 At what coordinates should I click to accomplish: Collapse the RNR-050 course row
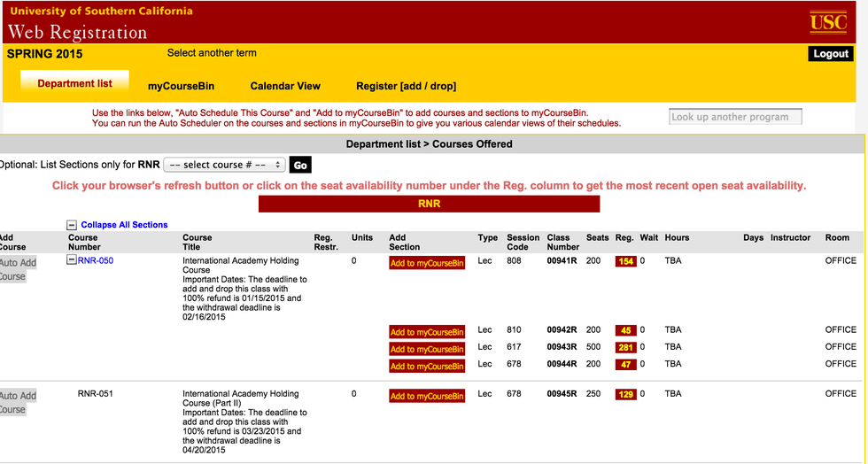(x=72, y=260)
